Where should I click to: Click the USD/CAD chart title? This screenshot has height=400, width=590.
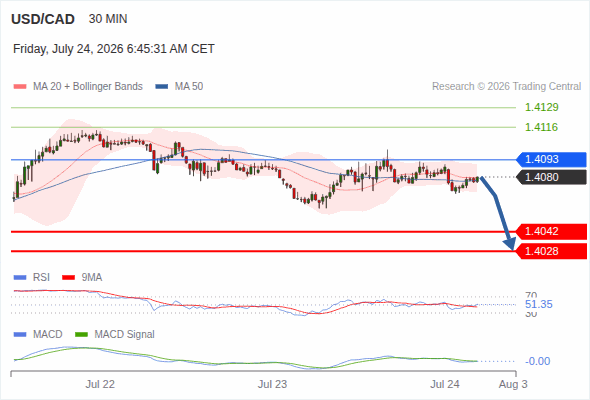click(x=43, y=19)
